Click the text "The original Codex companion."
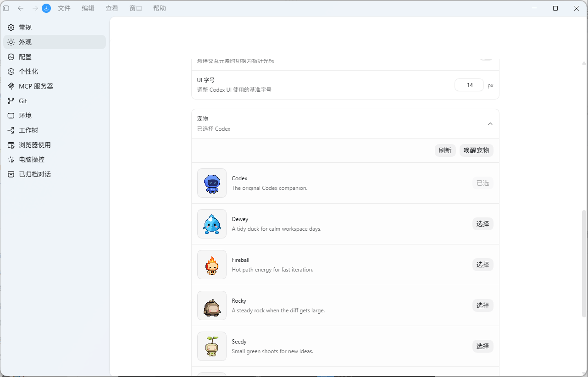 coord(270,188)
